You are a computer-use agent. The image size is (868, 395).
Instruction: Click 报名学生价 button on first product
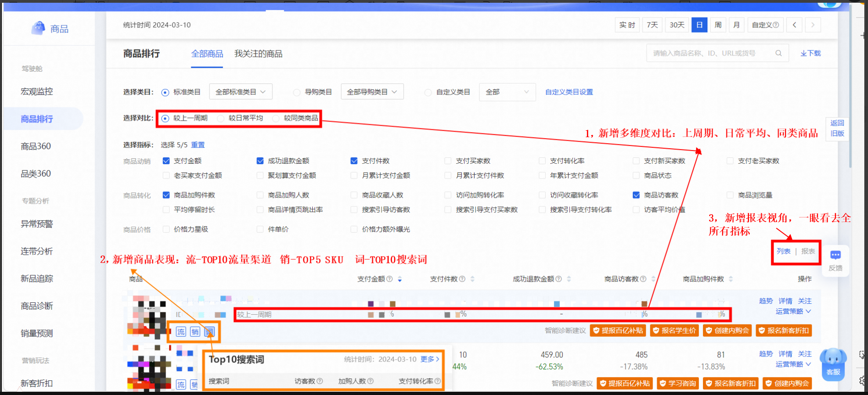coord(674,330)
